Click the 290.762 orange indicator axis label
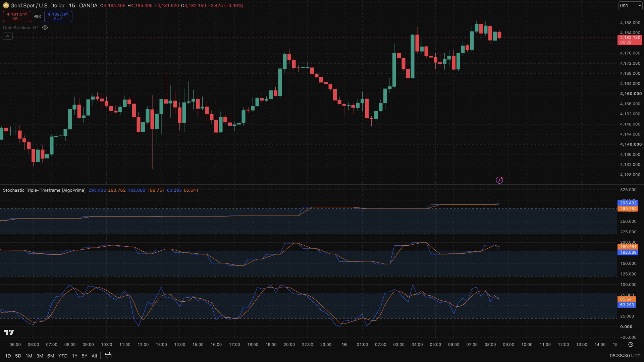 coord(628,209)
